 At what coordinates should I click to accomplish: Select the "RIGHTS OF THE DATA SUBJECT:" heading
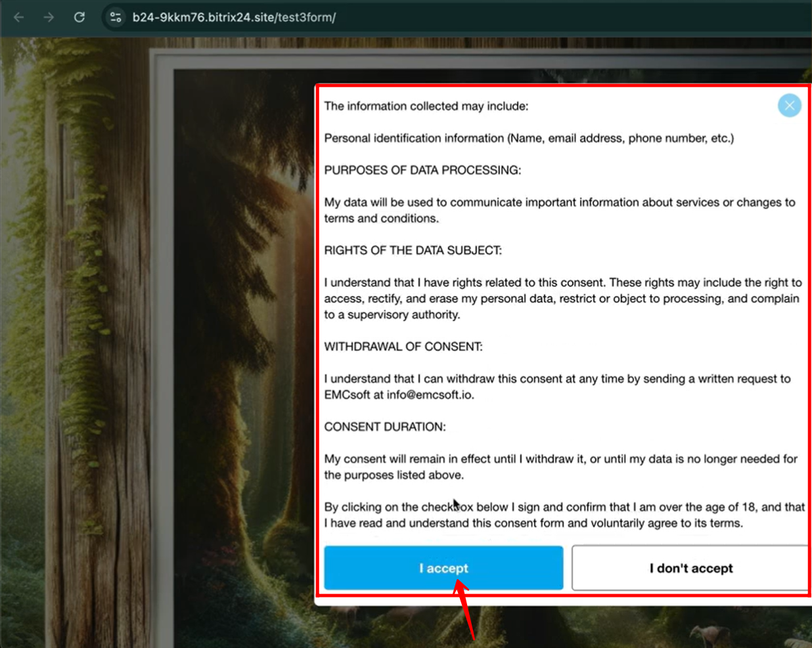[413, 251]
